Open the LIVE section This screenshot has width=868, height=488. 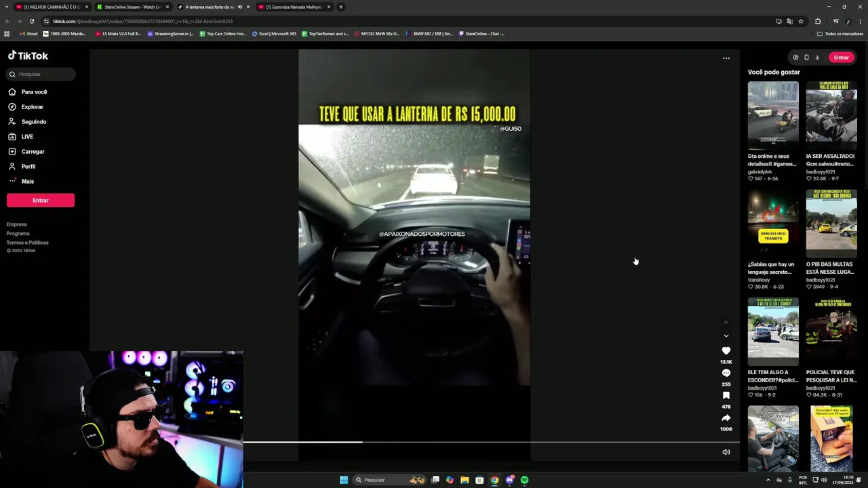[x=21, y=137]
